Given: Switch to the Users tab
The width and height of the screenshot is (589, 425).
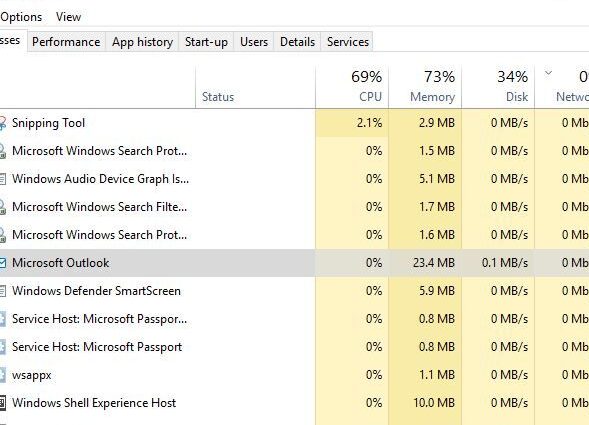Looking at the screenshot, I should point(254,42).
